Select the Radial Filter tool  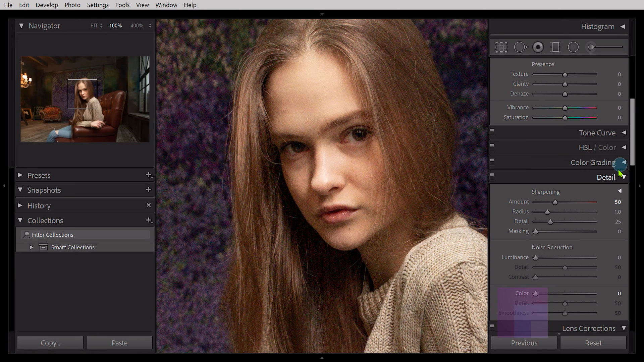[x=573, y=47]
